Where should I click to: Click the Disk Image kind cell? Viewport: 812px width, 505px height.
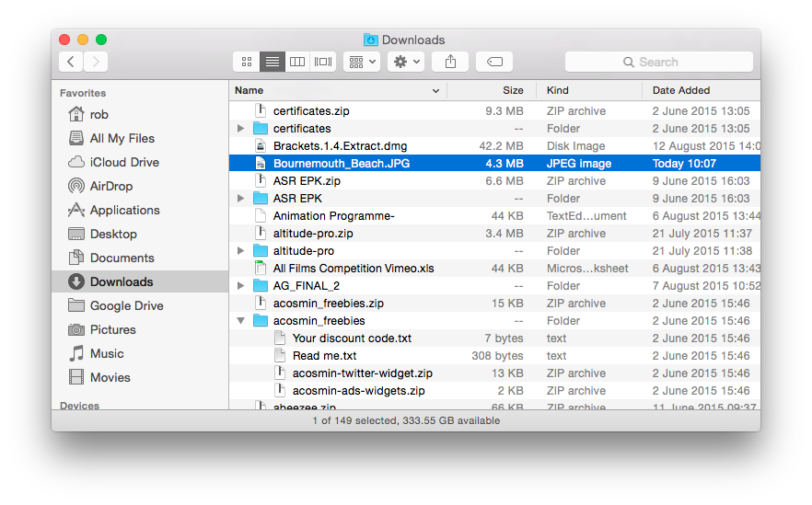[576, 146]
